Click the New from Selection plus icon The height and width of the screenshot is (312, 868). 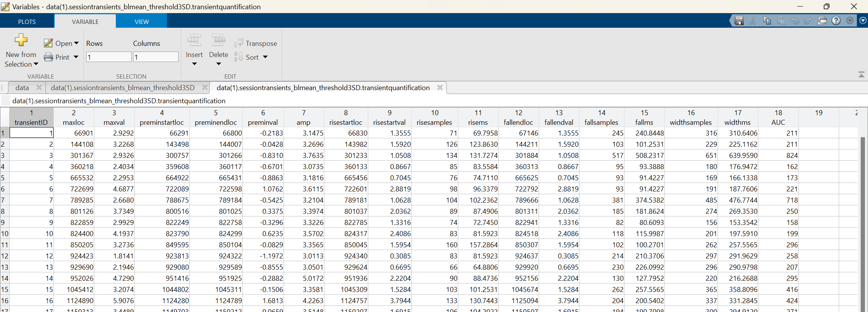(21, 40)
